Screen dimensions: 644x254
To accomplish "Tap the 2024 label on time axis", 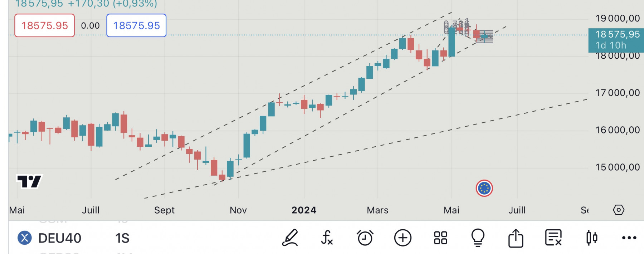I will coord(304,210).
